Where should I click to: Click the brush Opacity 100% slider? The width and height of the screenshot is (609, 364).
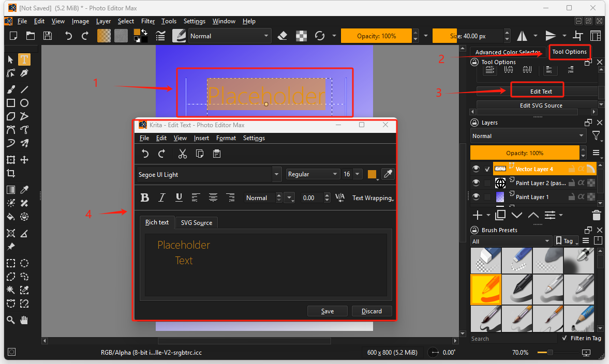(376, 36)
